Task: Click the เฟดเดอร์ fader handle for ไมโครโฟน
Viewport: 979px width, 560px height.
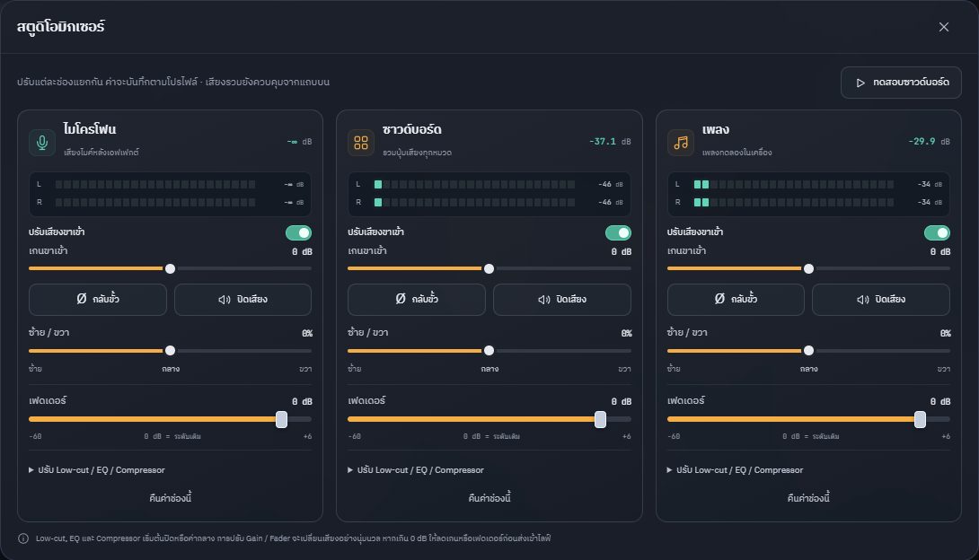Action: tap(282, 419)
